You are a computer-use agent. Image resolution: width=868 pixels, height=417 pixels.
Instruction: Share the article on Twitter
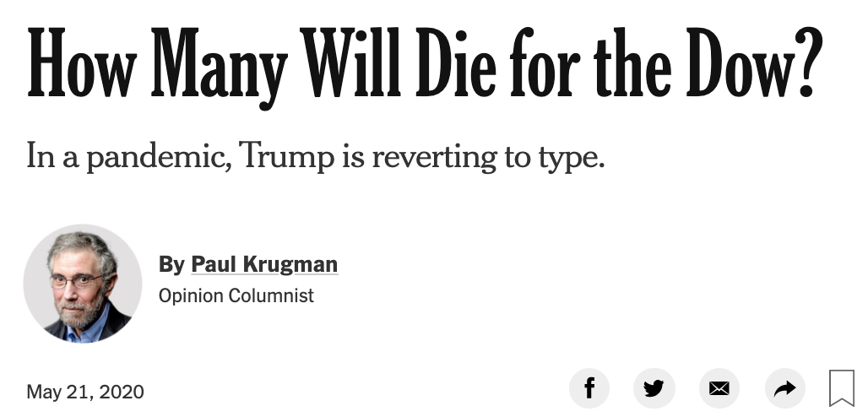coord(654,388)
